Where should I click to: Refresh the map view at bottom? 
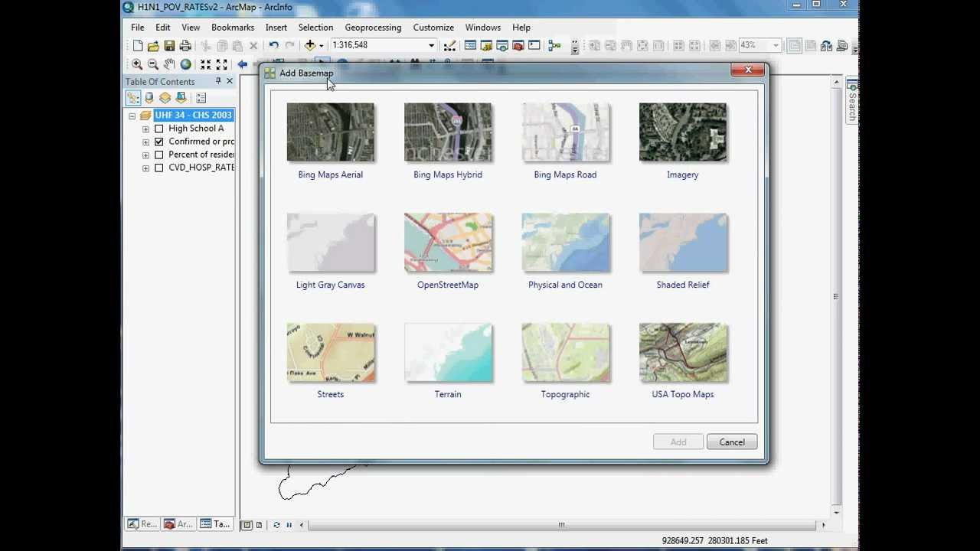(276, 525)
